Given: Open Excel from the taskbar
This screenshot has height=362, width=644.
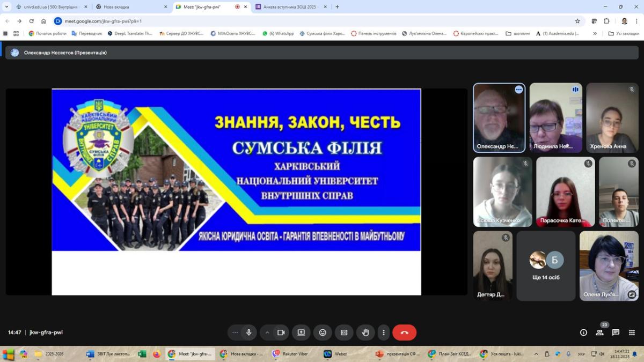Looking at the screenshot, I should [142, 354].
